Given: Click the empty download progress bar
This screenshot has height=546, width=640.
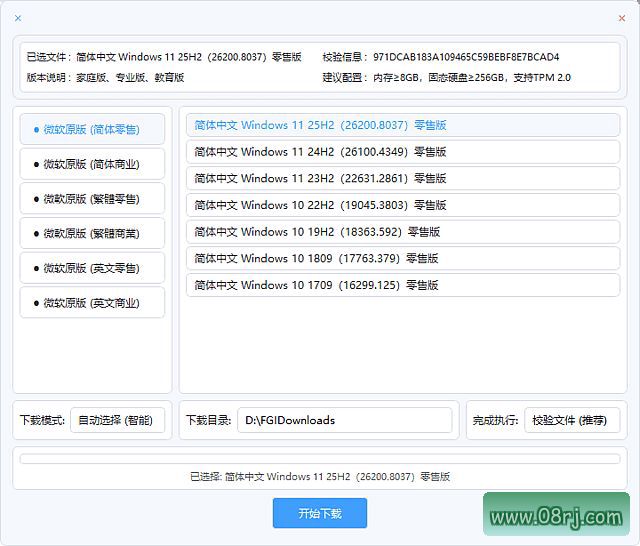Looking at the screenshot, I should pyautogui.click(x=320, y=459).
